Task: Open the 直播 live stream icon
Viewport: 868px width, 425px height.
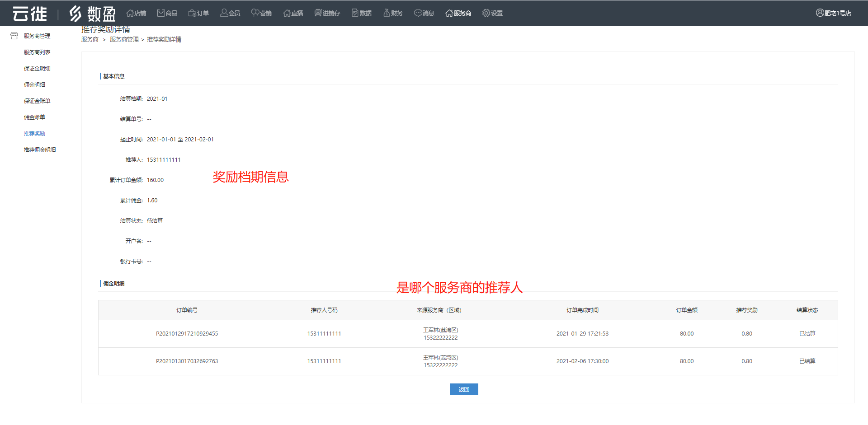Action: tap(287, 13)
